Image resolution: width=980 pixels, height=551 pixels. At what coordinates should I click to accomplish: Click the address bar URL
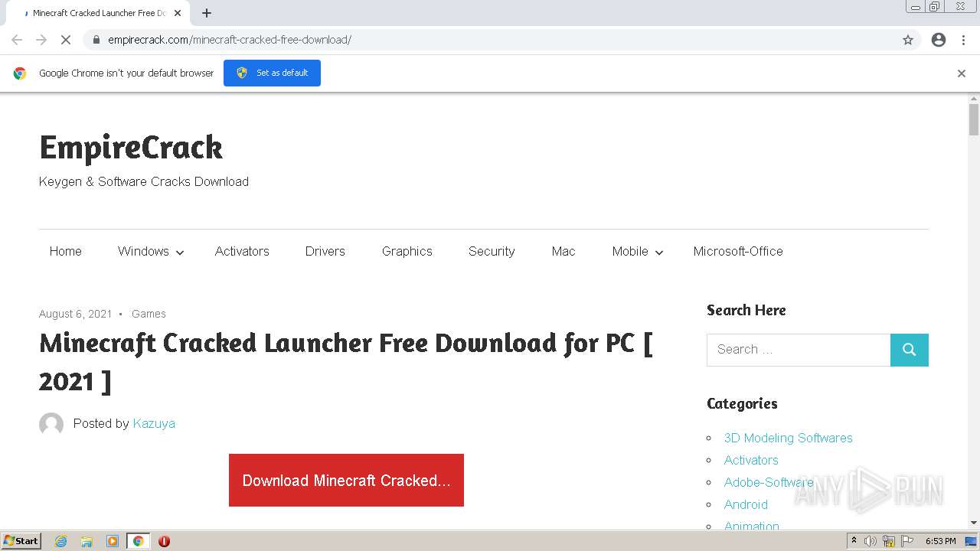point(230,40)
